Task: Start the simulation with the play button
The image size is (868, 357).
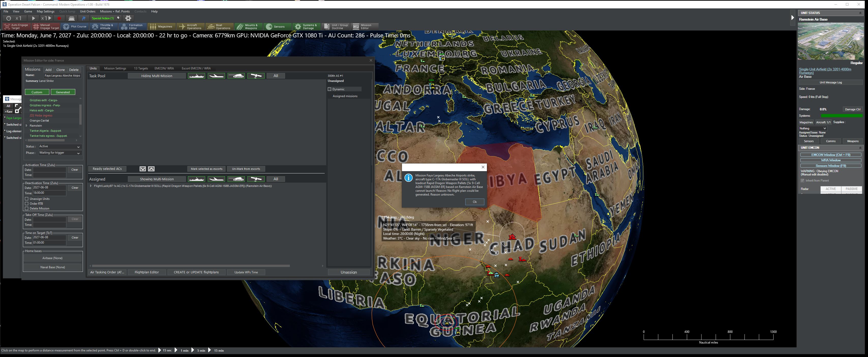Action: click(x=33, y=18)
